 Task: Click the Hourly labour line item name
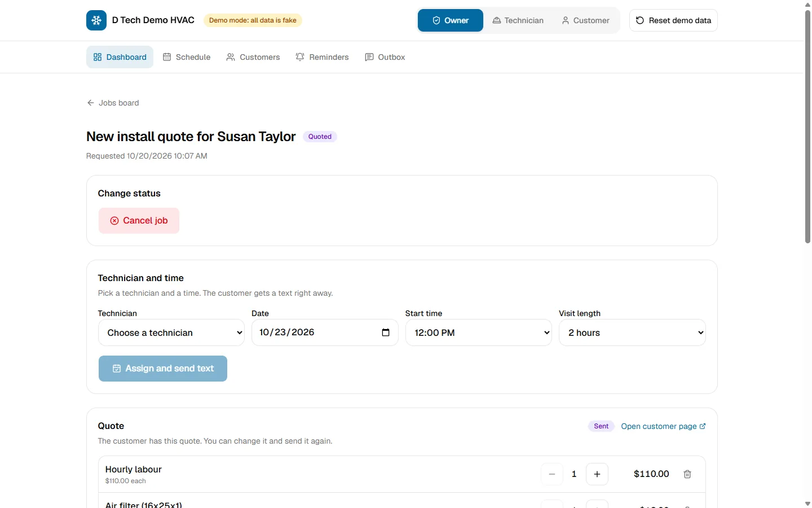[134, 469]
